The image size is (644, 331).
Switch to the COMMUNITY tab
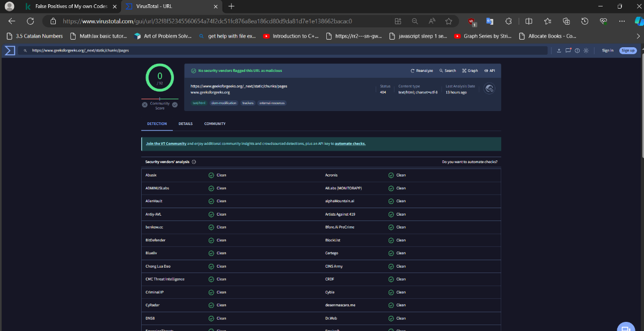[215, 124]
